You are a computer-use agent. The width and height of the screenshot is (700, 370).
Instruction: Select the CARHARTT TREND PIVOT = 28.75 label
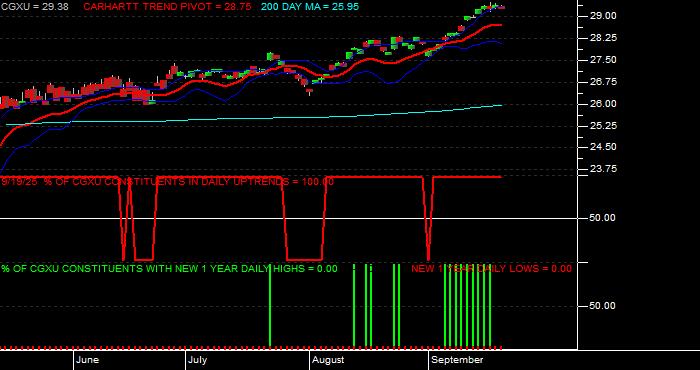167,7
